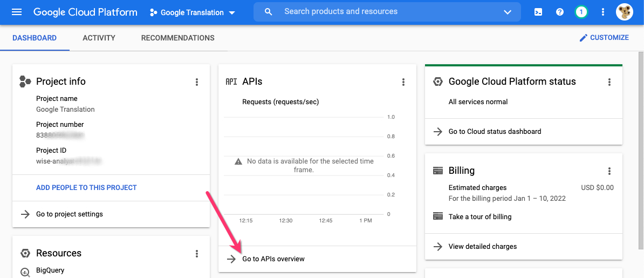
Task: Switch to the Activity tab
Action: click(x=99, y=38)
